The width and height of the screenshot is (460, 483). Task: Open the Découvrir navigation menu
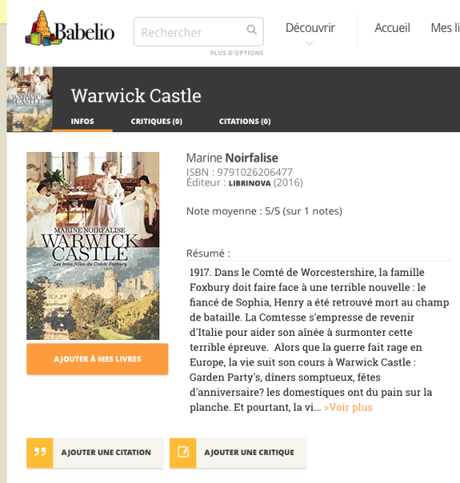click(x=310, y=28)
